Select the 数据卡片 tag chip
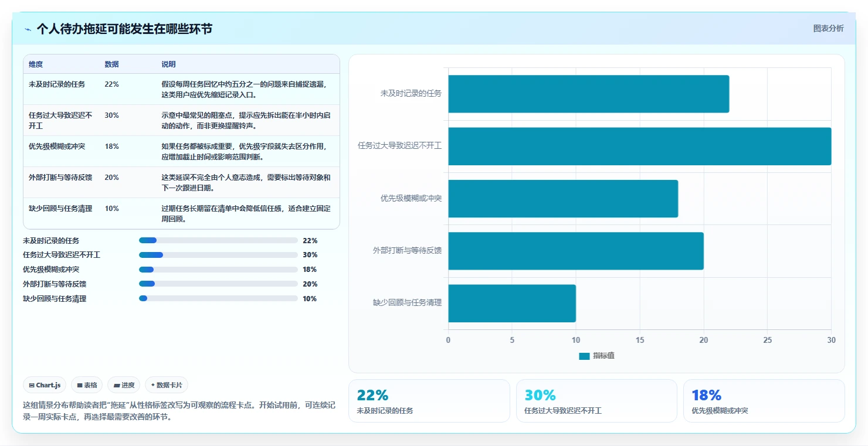The image size is (868, 446). 167,385
